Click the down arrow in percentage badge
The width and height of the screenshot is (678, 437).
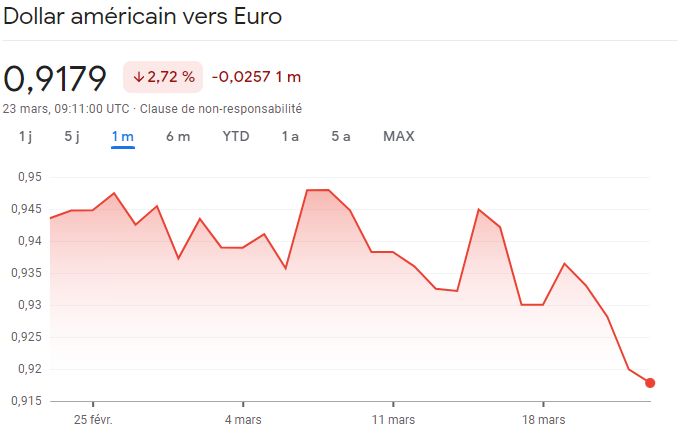[138, 77]
